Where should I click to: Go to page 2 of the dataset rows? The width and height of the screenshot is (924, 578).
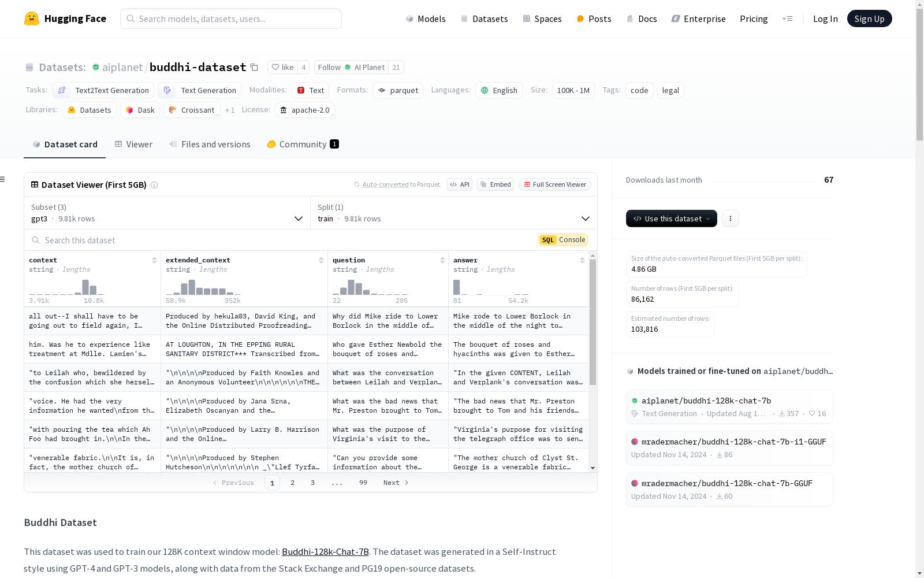(x=293, y=483)
